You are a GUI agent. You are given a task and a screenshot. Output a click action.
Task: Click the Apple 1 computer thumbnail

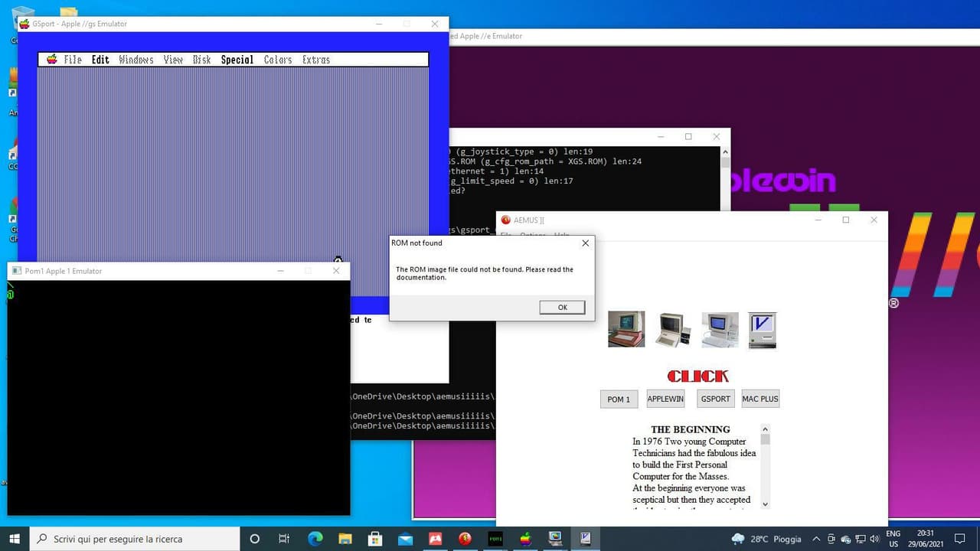click(x=626, y=329)
